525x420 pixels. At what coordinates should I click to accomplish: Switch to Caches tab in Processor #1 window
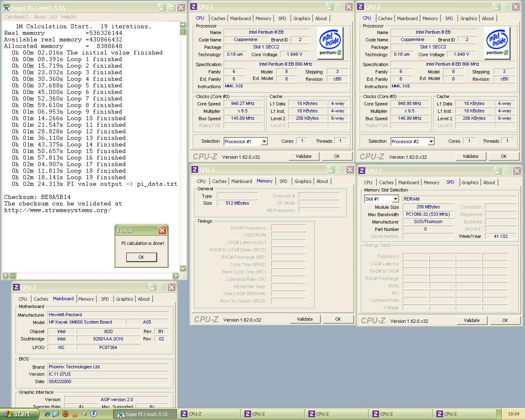218,18
